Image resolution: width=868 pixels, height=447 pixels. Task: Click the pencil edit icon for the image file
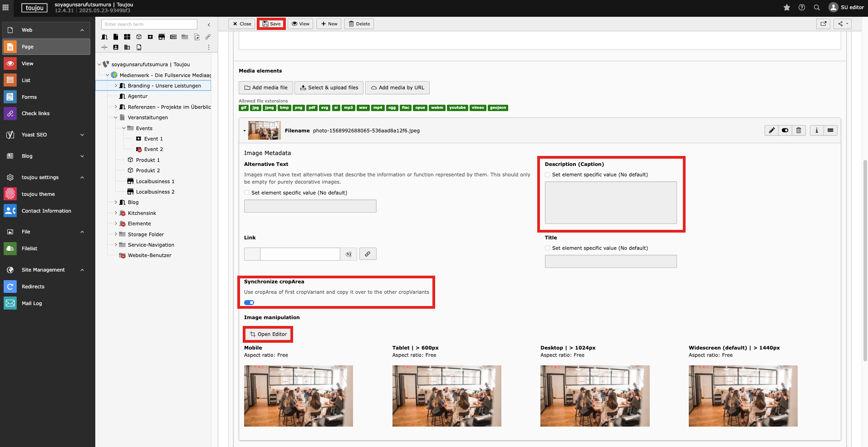771,131
